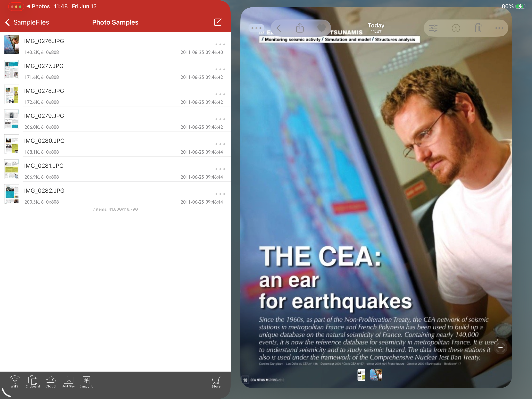The width and height of the screenshot is (532, 399).
Task: Go back to SampleFiles folder
Action: tap(27, 22)
